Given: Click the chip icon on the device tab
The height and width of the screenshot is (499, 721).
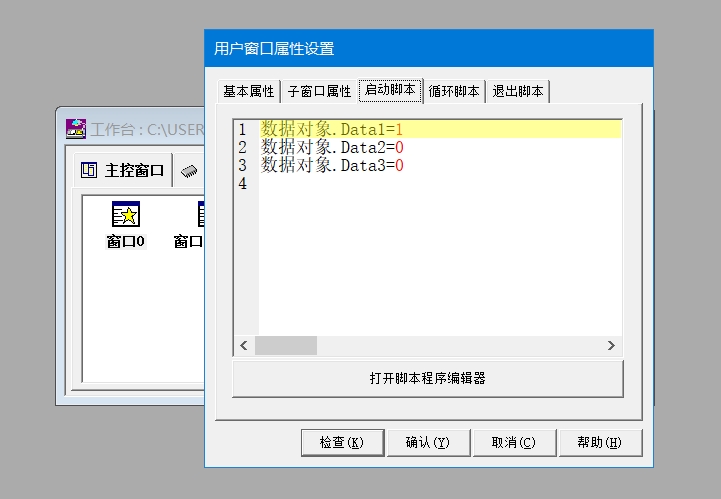Looking at the screenshot, I should coord(189,171).
